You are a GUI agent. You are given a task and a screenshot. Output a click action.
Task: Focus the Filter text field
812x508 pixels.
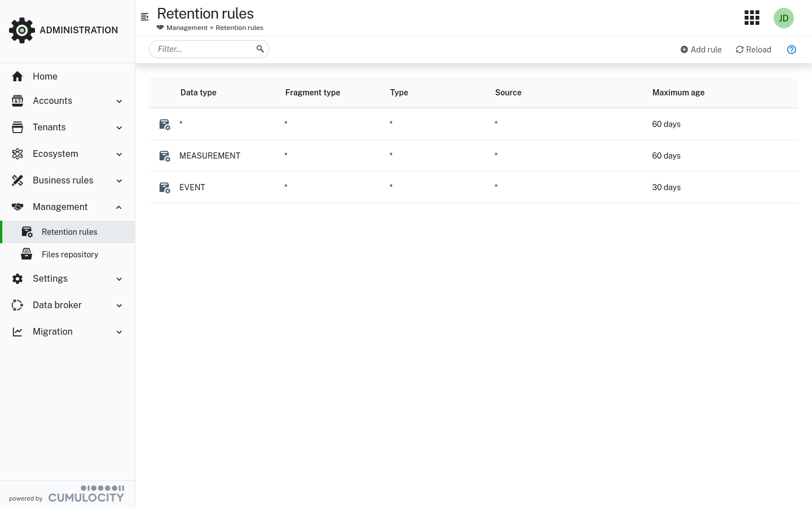[x=203, y=49]
